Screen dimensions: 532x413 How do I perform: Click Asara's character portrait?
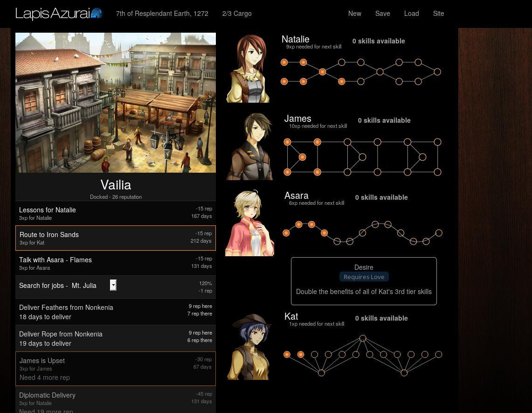click(250, 223)
